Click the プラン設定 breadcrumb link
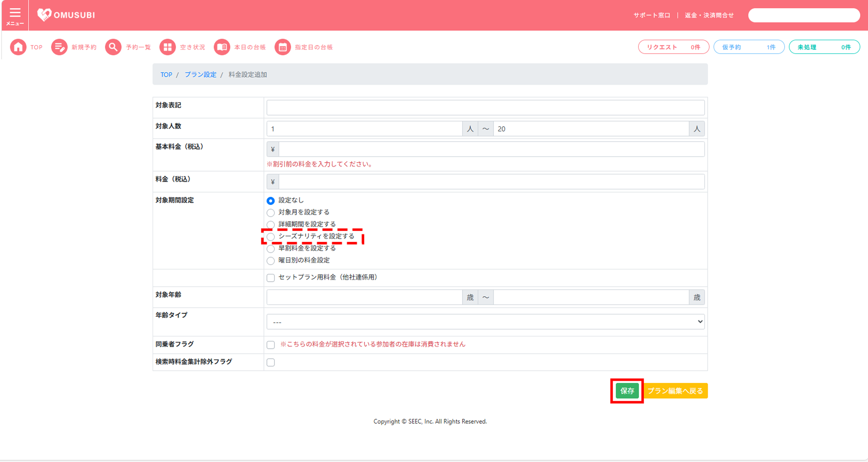The width and height of the screenshot is (868, 462). 201,74
